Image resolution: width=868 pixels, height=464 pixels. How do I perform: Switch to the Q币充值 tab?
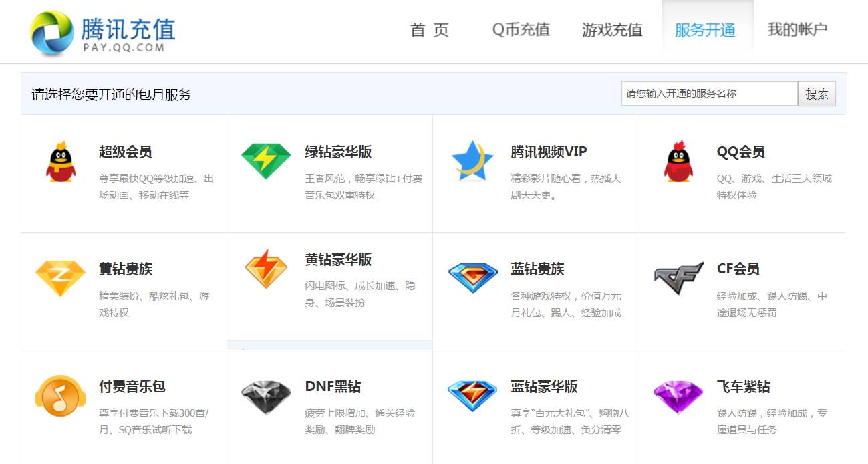tap(521, 30)
